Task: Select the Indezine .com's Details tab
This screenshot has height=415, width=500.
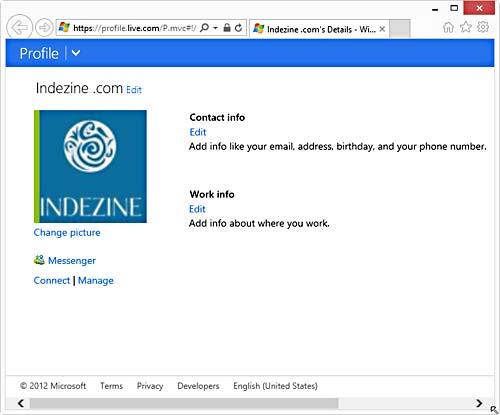Action: 319,29
